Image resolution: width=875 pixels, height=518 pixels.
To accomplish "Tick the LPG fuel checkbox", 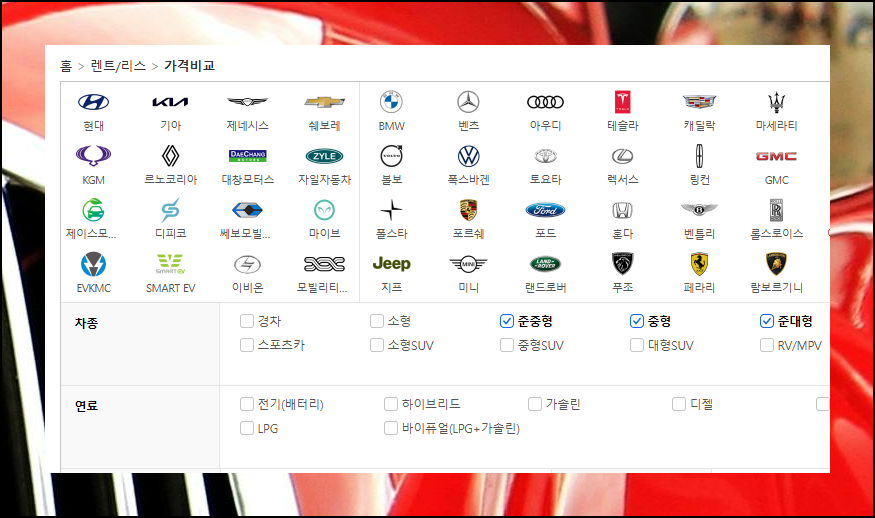I will tap(247, 428).
